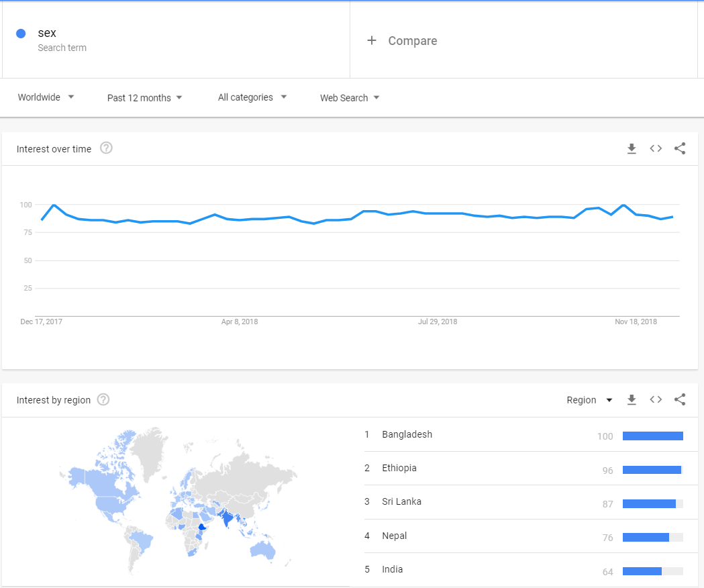Open the Worldwide location dropdown
Viewport: 704px width, 588px height.
click(x=46, y=97)
